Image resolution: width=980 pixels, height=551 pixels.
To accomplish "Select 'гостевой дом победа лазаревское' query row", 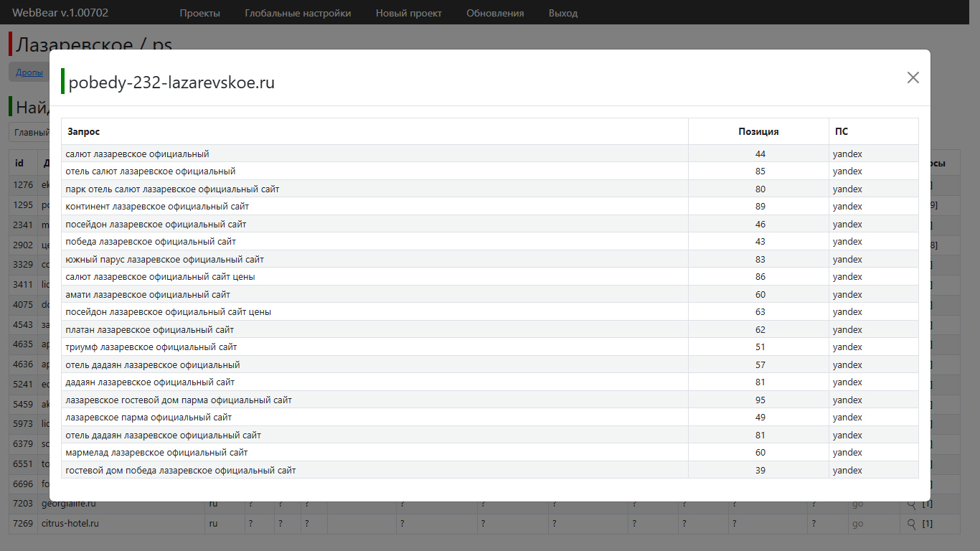I will click(x=180, y=470).
